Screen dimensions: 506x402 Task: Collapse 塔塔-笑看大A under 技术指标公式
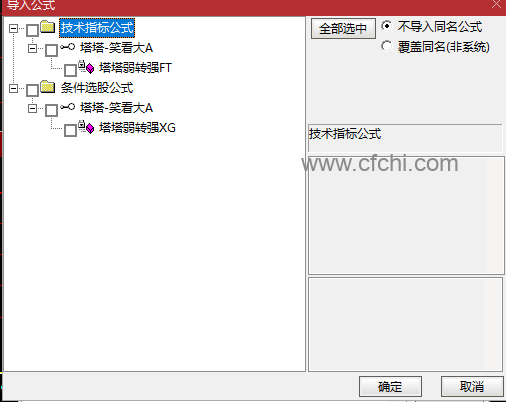point(32,48)
